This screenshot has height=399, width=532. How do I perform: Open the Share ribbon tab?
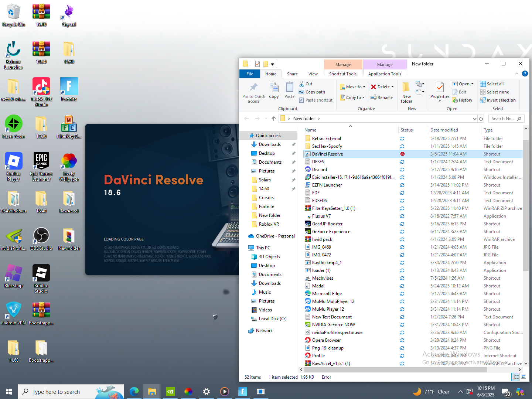(x=292, y=74)
